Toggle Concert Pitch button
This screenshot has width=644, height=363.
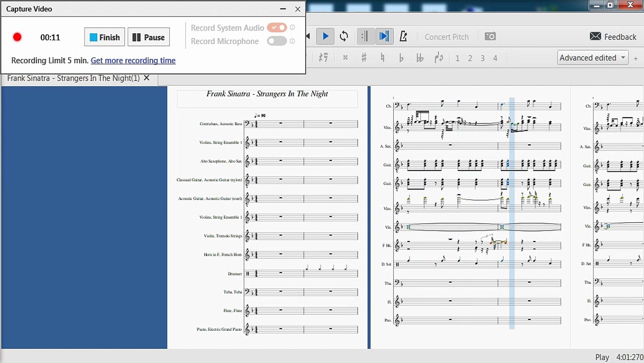(446, 37)
